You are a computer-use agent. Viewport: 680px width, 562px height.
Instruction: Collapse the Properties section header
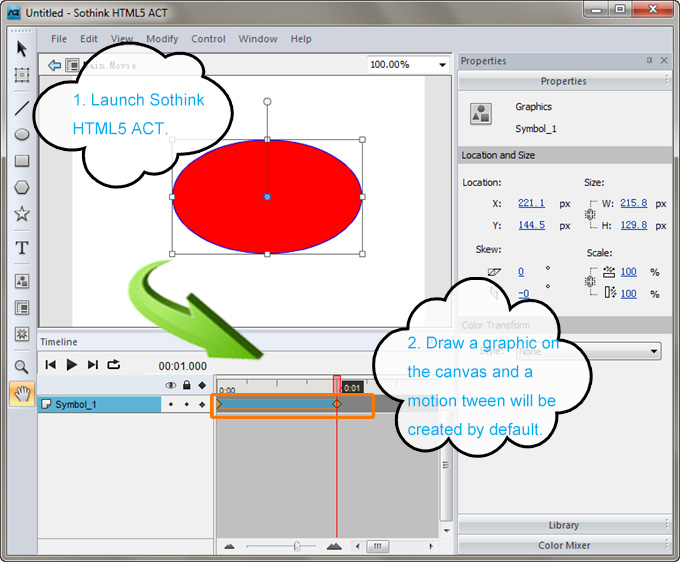564,81
